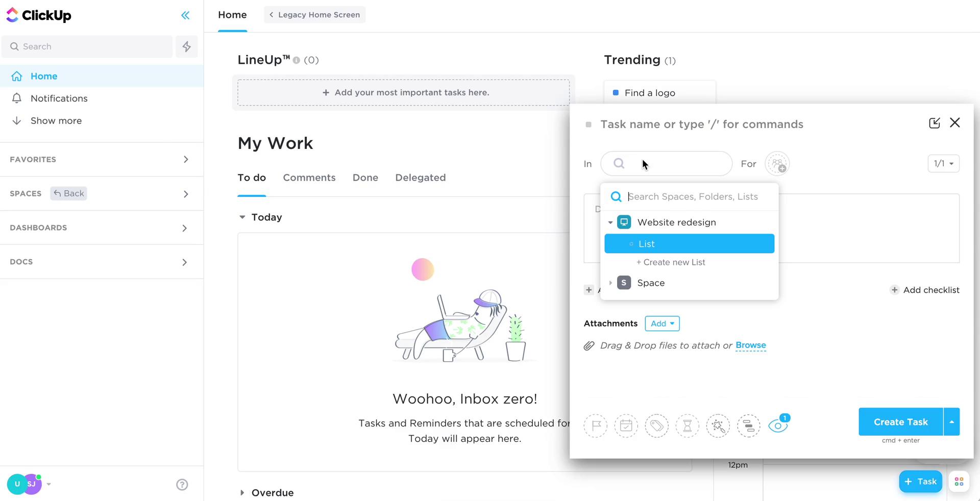Expand the Overdue group
The image size is (980, 501).
click(242, 493)
